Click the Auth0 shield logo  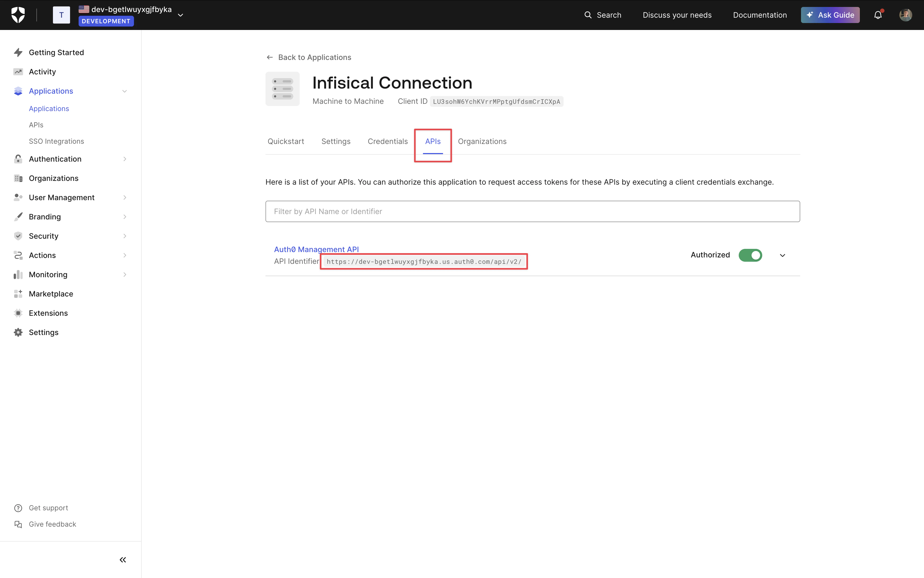coord(18,15)
